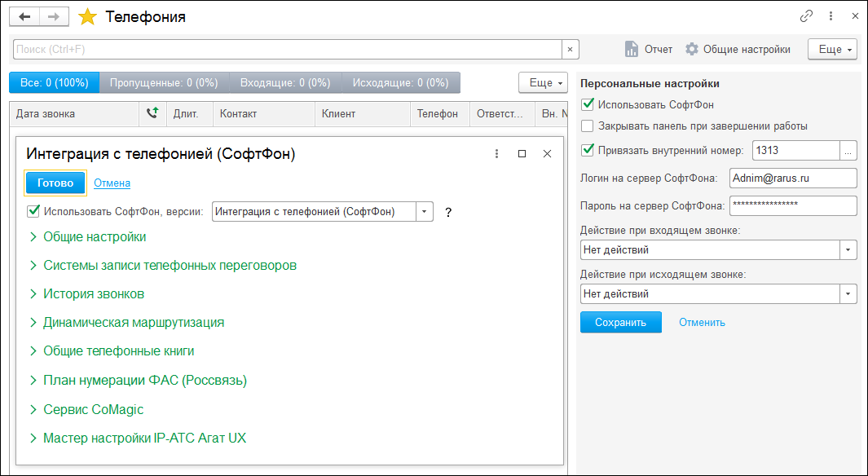
Task: Open Общие настройки with the gear icon
Action: point(738,50)
